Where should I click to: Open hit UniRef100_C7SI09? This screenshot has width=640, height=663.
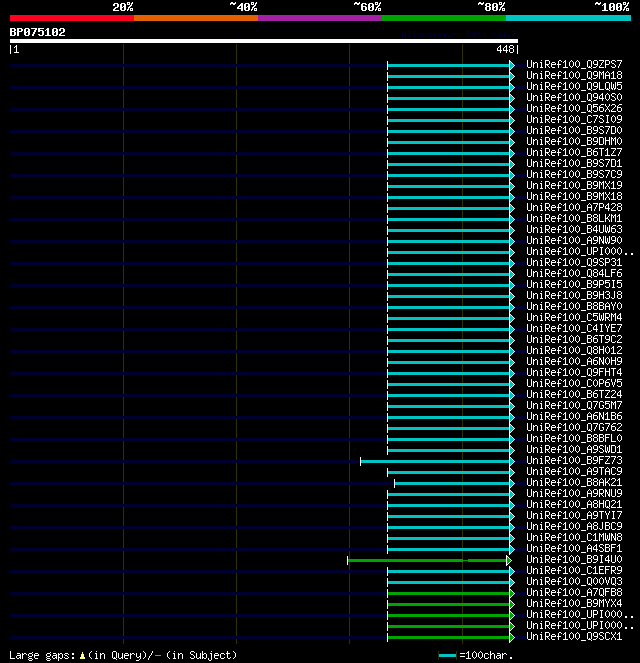pyautogui.click(x=574, y=119)
